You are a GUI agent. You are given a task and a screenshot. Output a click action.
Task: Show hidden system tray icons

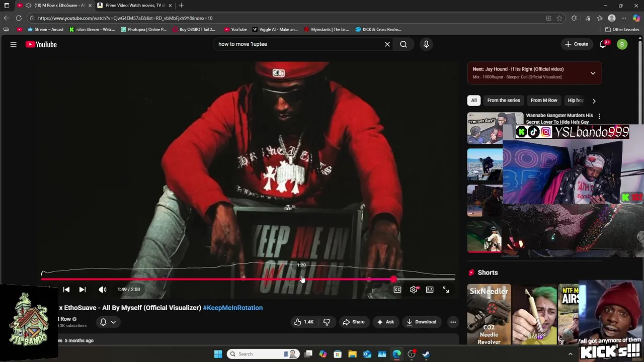(x=571, y=354)
